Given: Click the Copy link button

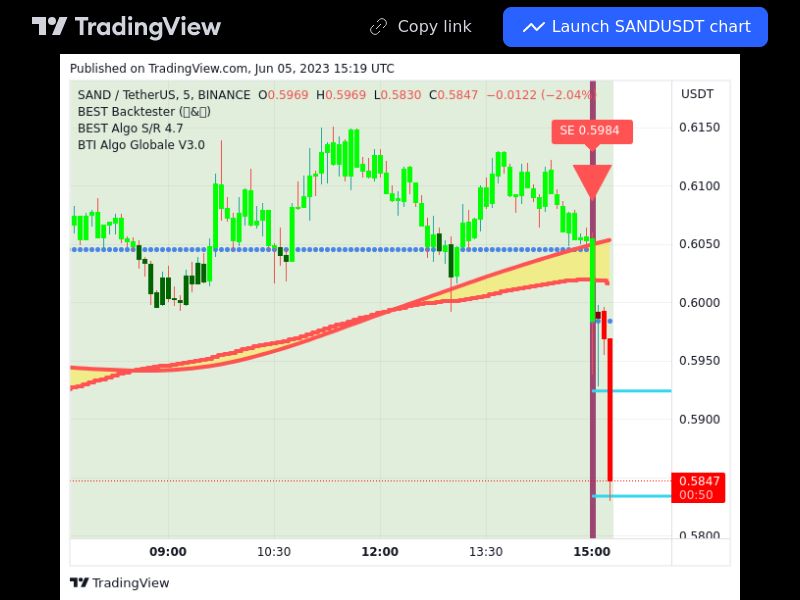Looking at the screenshot, I should point(421,27).
